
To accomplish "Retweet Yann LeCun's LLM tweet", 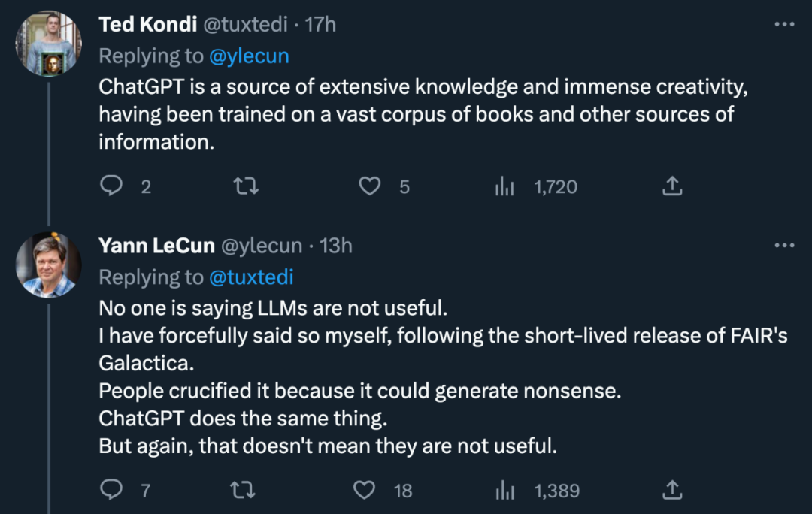I will point(242,491).
